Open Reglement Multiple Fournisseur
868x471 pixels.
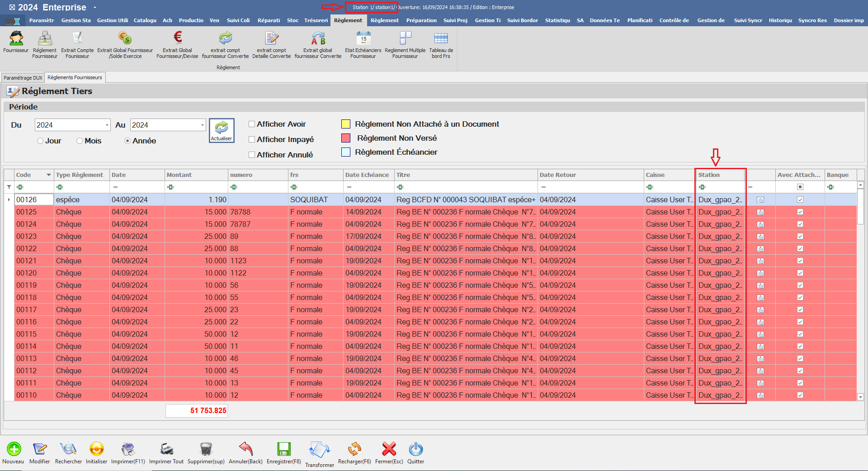coord(405,38)
